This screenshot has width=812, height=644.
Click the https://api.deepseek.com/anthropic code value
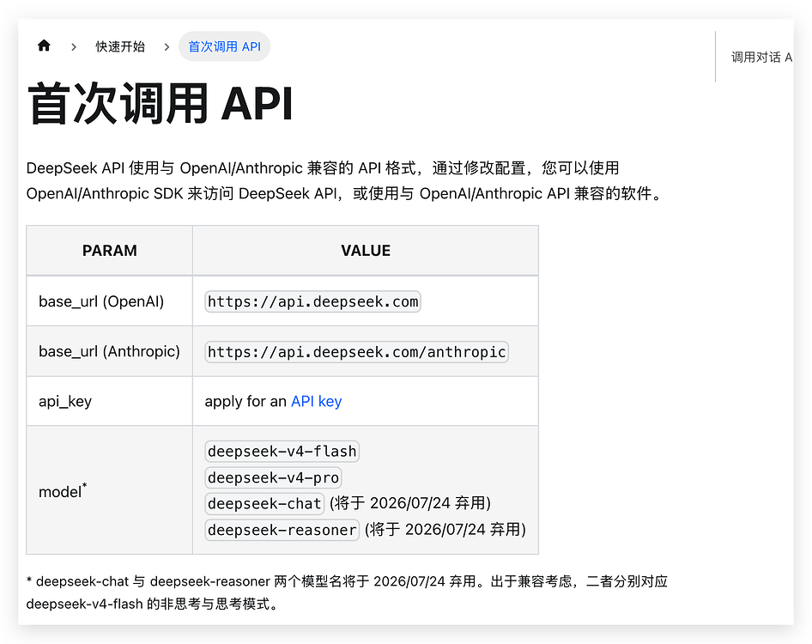(356, 352)
